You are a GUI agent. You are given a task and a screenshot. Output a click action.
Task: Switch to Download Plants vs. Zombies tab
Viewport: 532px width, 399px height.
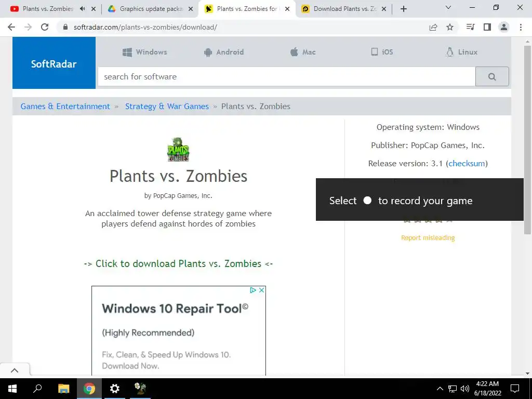point(345,9)
